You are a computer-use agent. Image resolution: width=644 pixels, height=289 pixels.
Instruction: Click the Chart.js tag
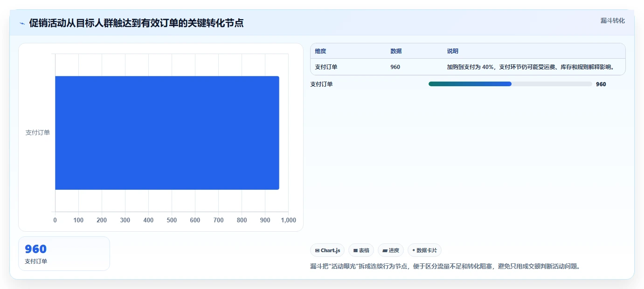[x=327, y=250]
